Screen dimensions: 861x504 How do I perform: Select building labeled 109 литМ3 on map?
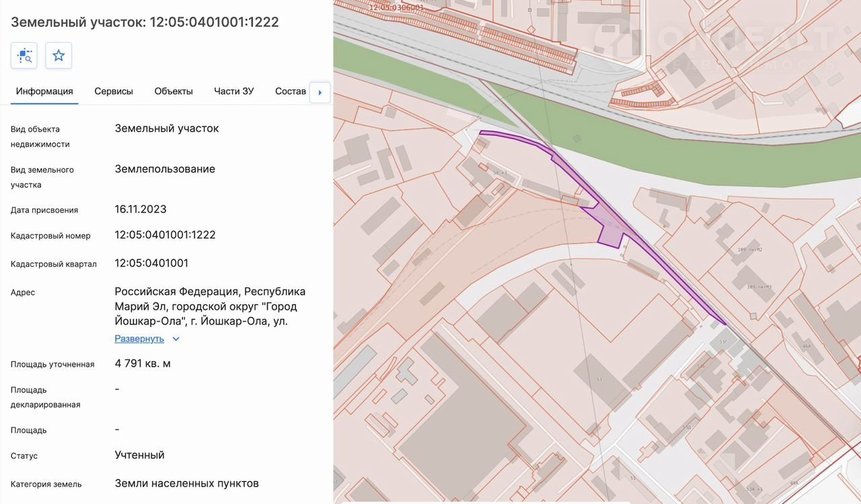pos(754,286)
